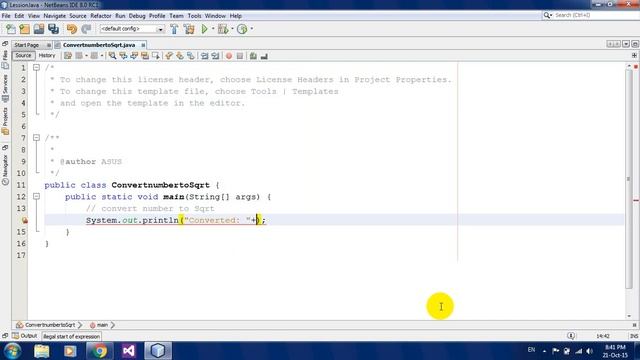640x360 pixels.
Task: Open the Navigate menu
Action: point(55,16)
